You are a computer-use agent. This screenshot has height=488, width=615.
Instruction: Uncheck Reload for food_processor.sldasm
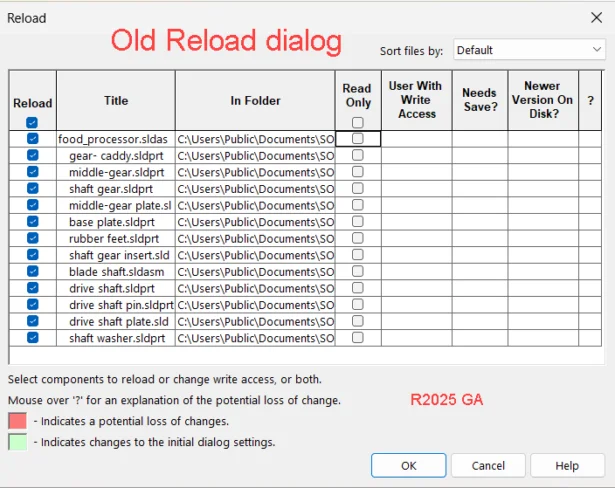pos(32,139)
